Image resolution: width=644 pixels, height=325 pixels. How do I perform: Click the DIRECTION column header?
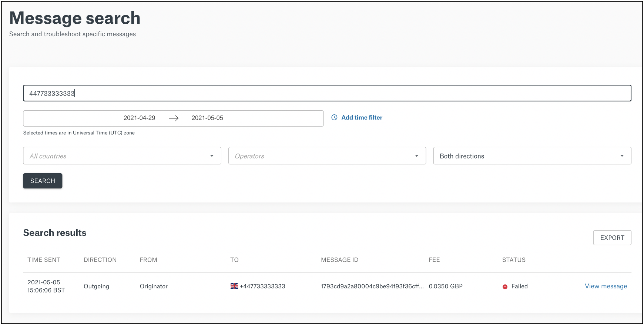(100, 260)
